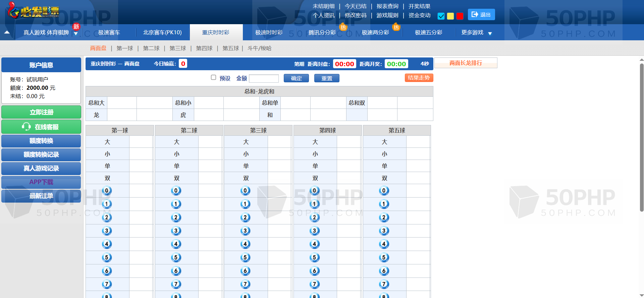Image resolution: width=644 pixels, height=298 pixels.
Task: Toggle the blue checkmark theme box
Action: 441,16
